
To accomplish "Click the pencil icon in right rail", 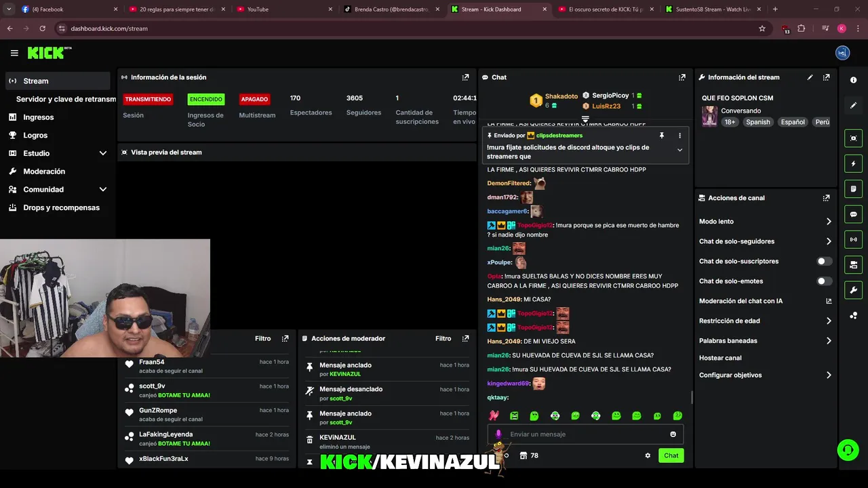I will (853, 105).
